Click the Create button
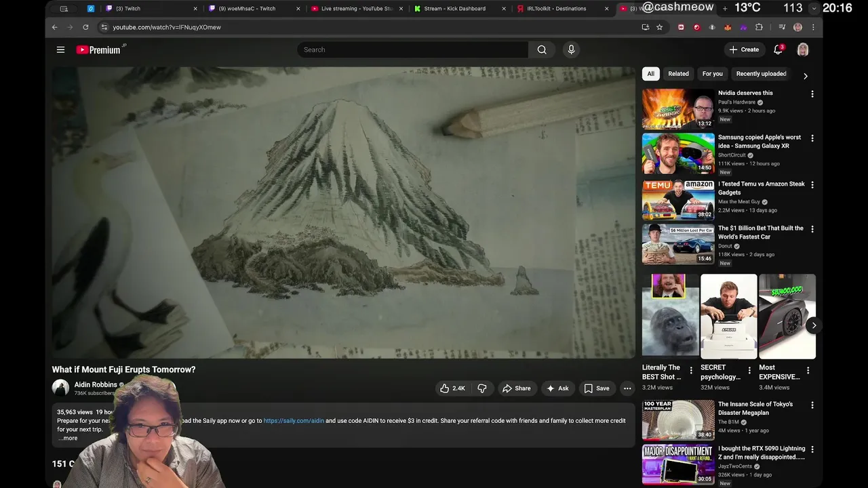Image resolution: width=868 pixels, height=488 pixels. pyautogui.click(x=744, y=49)
